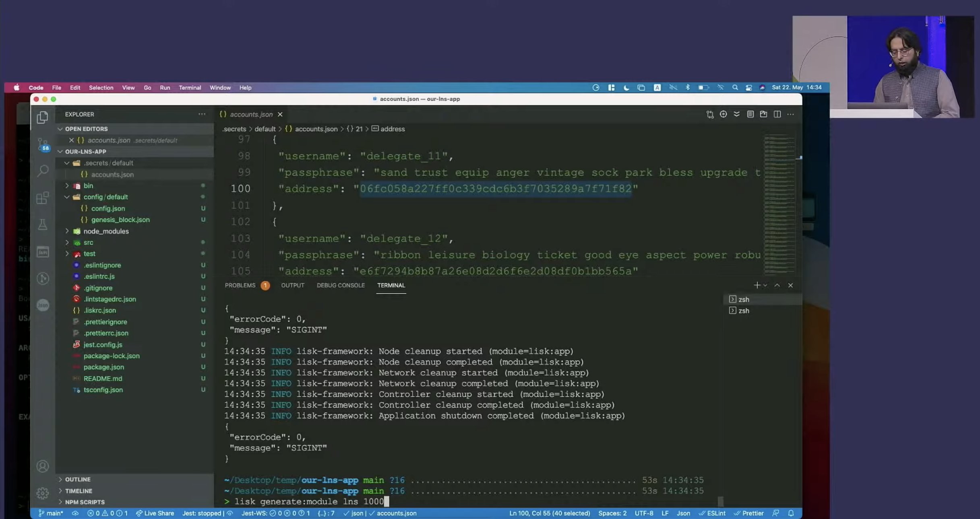The image size is (980, 519).
Task: Open package.json file in explorer
Action: point(104,367)
